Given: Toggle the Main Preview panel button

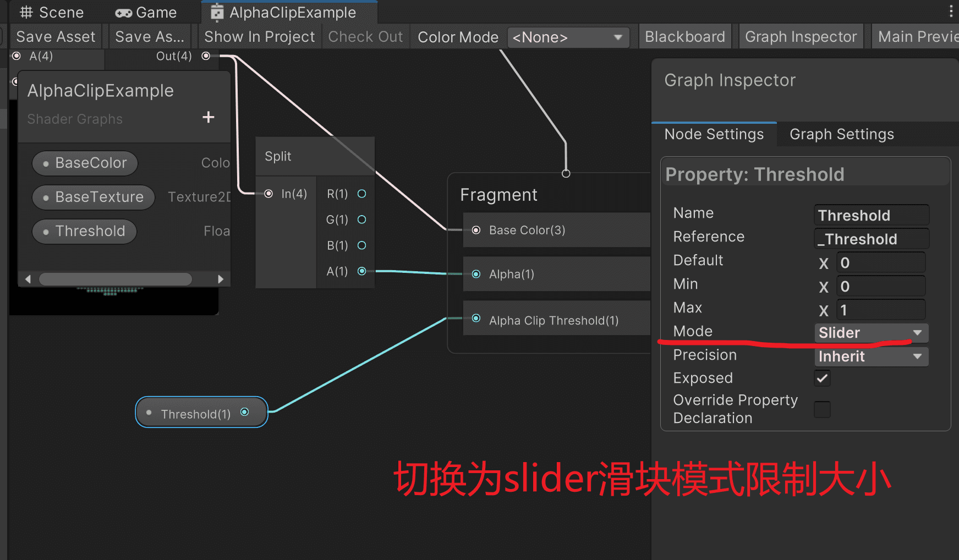Looking at the screenshot, I should 916,37.
